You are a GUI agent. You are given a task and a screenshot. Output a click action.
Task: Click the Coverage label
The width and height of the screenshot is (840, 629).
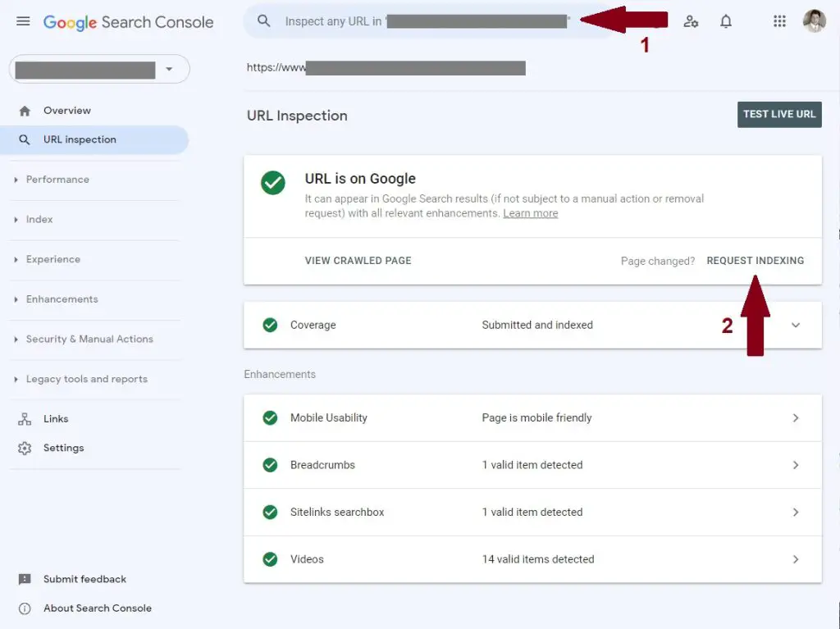(x=313, y=325)
